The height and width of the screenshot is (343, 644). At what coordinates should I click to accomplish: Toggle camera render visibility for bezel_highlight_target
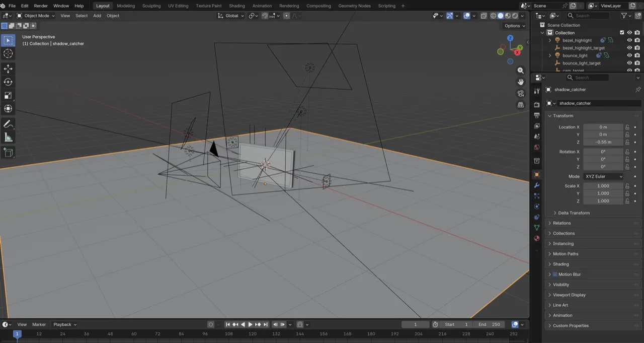click(x=637, y=47)
